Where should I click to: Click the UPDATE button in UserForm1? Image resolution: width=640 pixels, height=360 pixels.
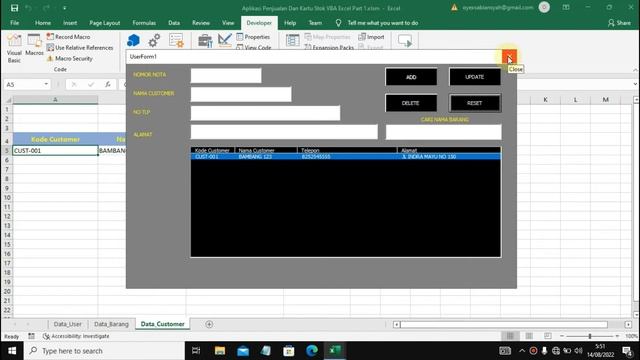pyautogui.click(x=475, y=77)
